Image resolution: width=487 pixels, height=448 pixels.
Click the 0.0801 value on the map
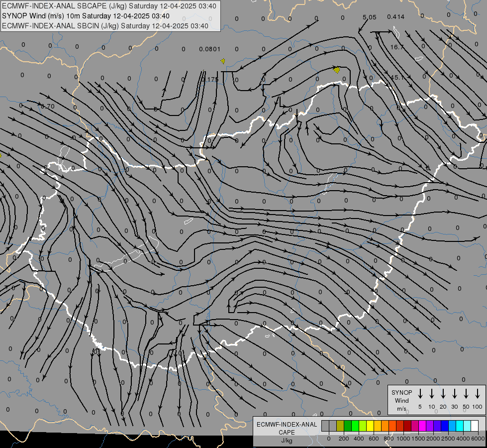pos(209,49)
